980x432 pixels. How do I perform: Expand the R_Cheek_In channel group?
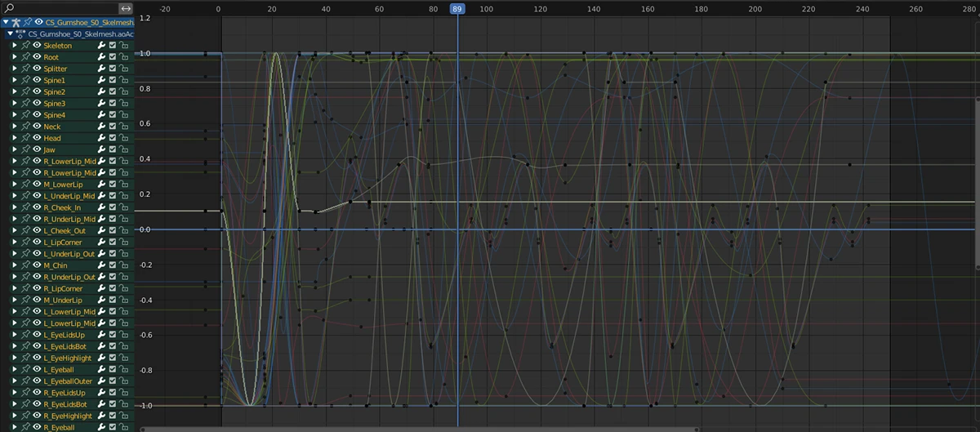click(x=15, y=207)
